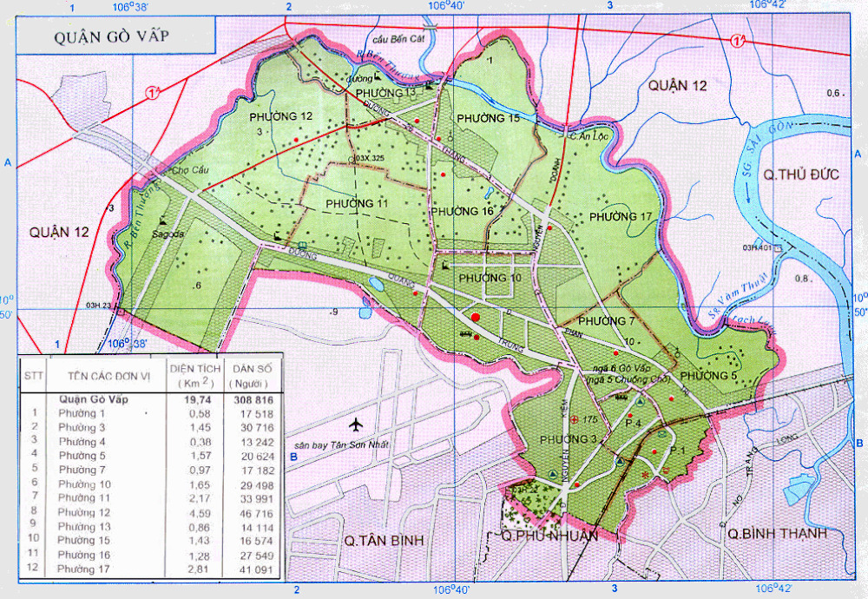This screenshot has width=868, height=599.
Task: Click area value 0,38 for Phường 4
Action: pyautogui.click(x=201, y=442)
